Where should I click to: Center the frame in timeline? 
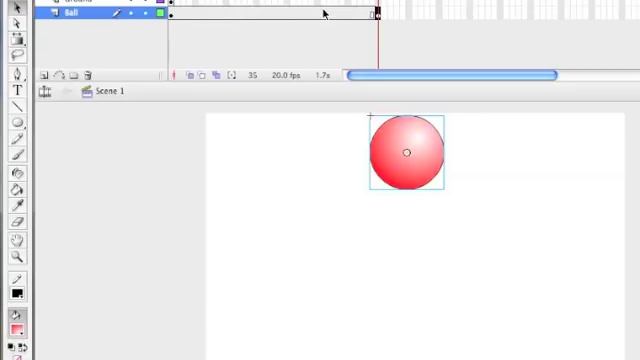click(174, 75)
